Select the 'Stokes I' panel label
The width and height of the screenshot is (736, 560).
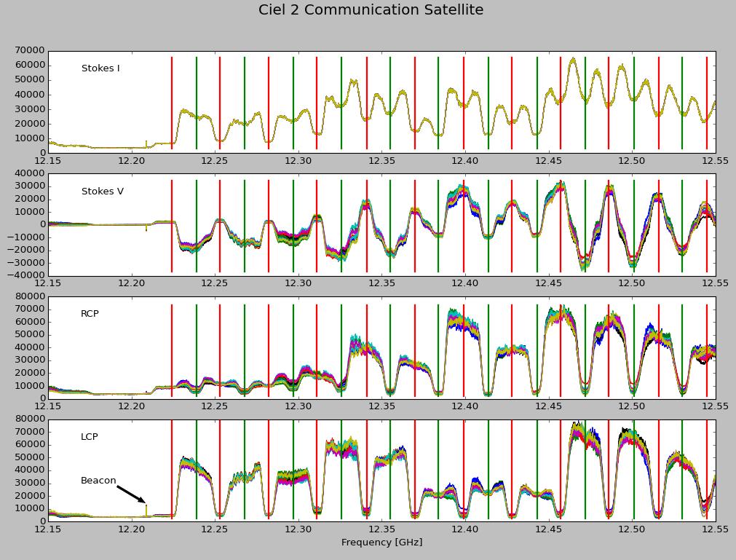pos(100,68)
